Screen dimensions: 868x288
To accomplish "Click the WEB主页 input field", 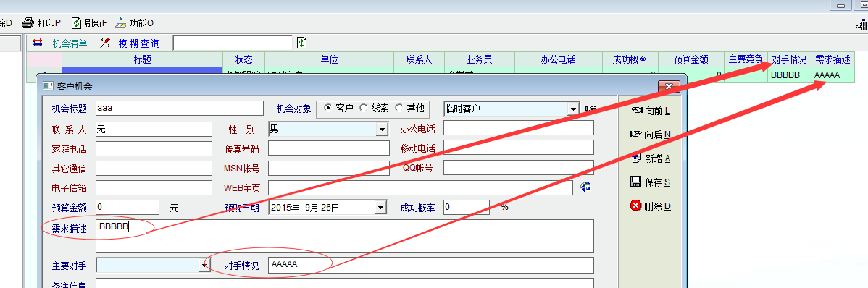I will pos(421,188).
